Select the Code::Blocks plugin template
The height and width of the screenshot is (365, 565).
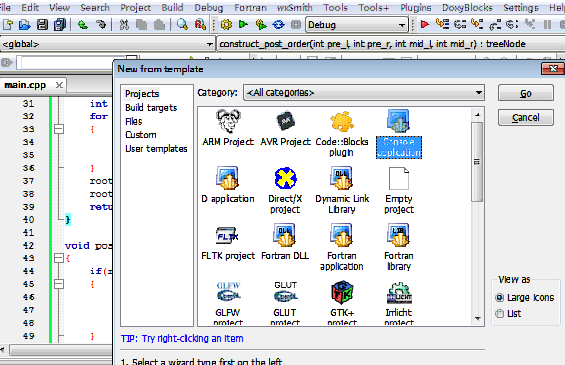(342, 133)
